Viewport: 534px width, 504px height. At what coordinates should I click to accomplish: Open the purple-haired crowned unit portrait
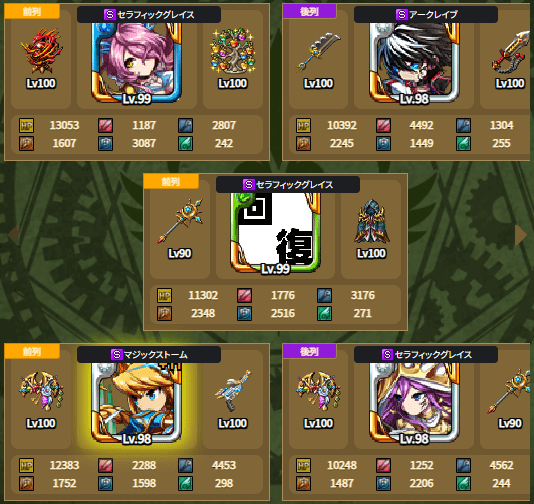(414, 403)
